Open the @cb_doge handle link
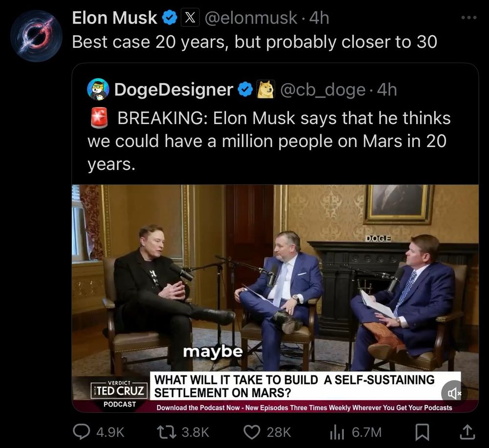Screen dimensions: 489x448 tap(323, 90)
